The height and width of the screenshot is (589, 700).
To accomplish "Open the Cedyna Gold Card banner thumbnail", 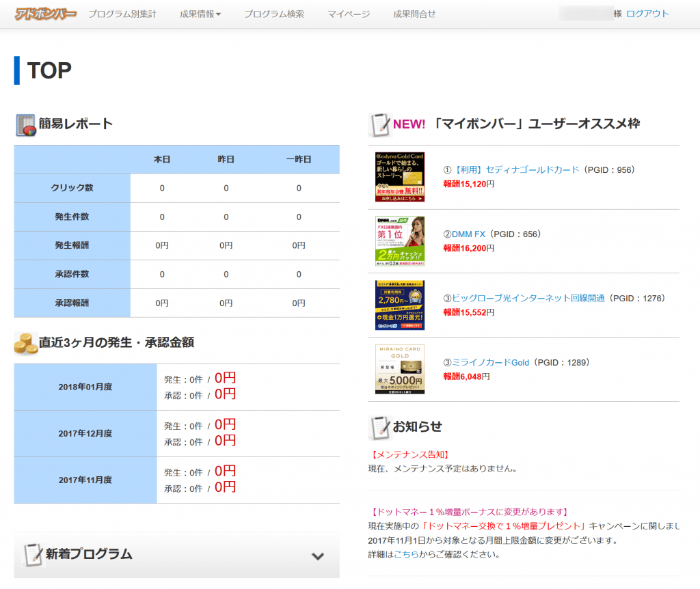I will tap(399, 177).
